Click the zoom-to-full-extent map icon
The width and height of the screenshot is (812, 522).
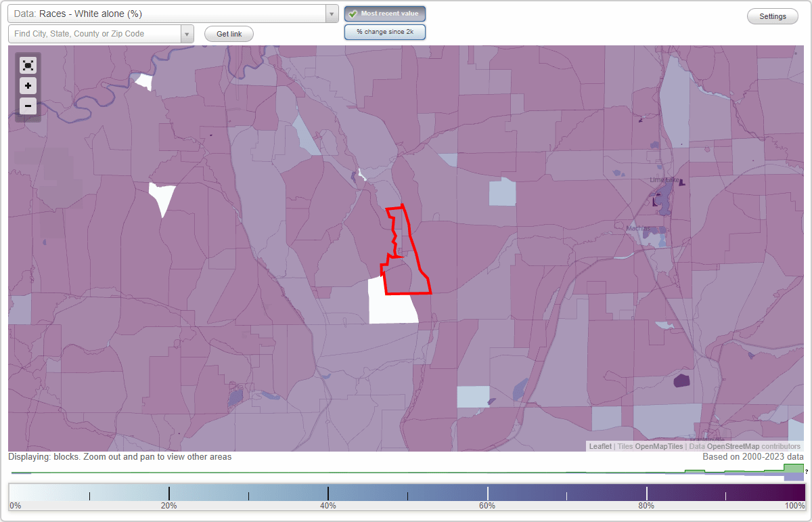click(28, 65)
